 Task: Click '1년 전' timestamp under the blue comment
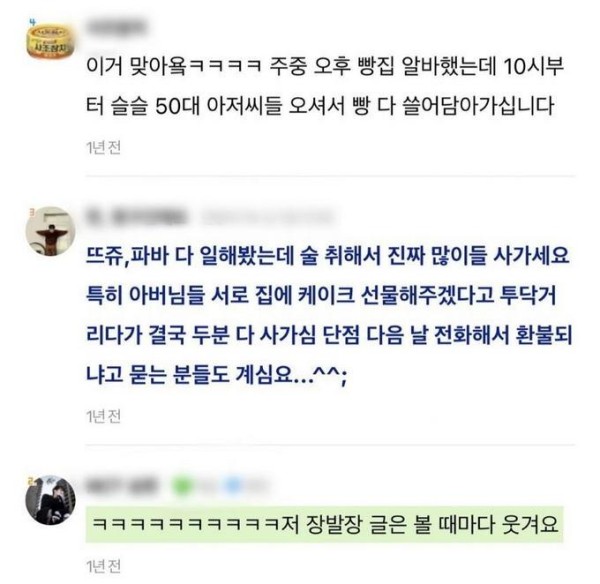(103, 416)
